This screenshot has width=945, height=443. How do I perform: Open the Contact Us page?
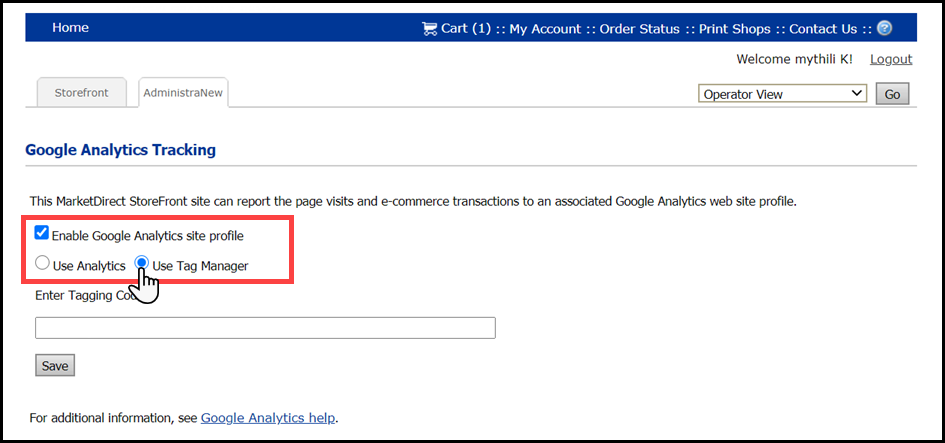point(822,29)
